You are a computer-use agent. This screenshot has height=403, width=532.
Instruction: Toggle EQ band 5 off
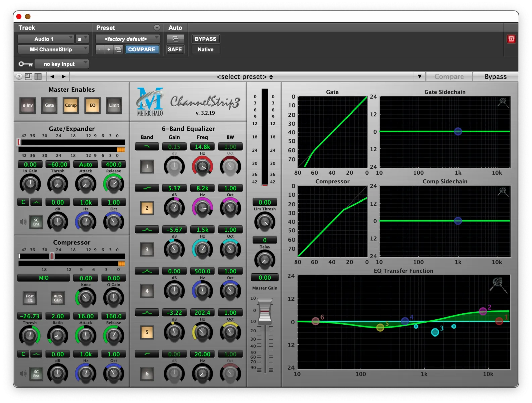[147, 332]
